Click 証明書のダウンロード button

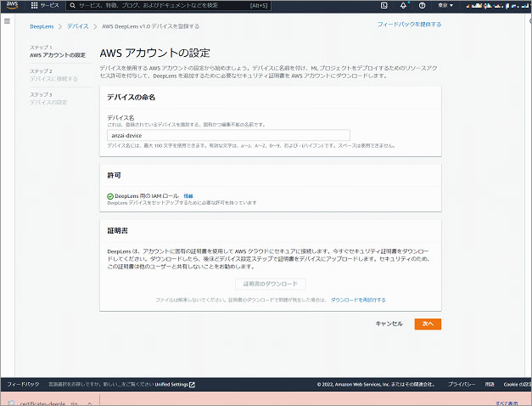pyautogui.click(x=271, y=284)
